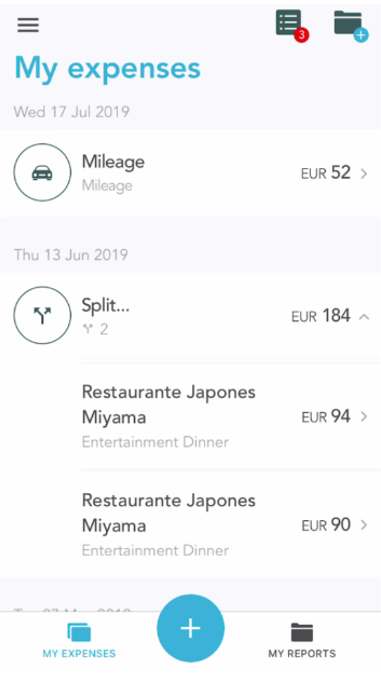Screen dimensions: 381x676
Task: Add a new expense with plus button
Action: [190, 628]
